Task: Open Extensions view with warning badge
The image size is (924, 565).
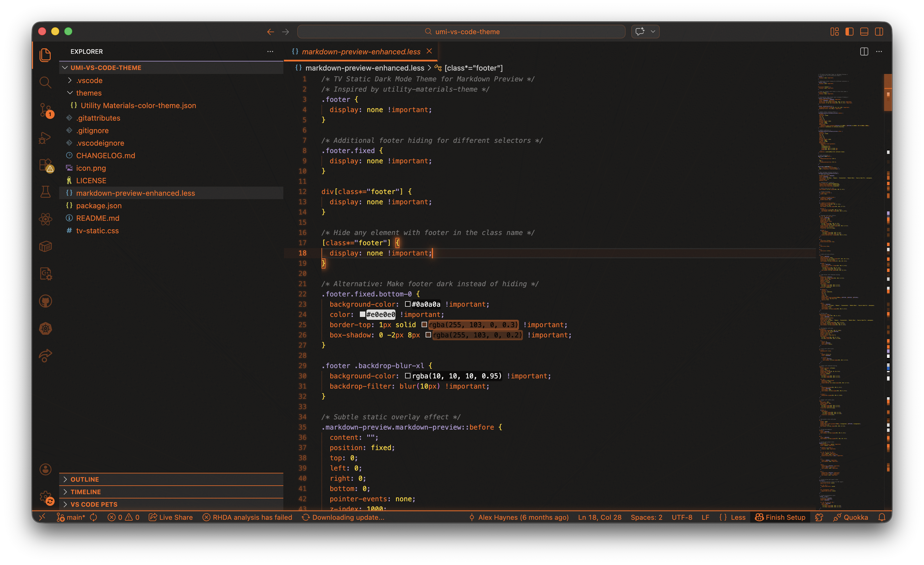Action: [46, 165]
